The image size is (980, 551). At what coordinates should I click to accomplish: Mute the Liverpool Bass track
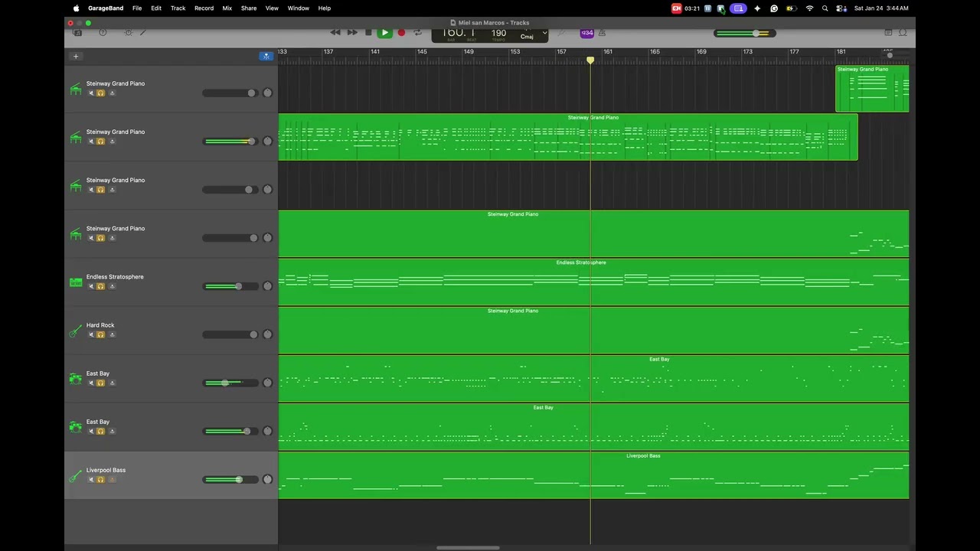coord(91,480)
